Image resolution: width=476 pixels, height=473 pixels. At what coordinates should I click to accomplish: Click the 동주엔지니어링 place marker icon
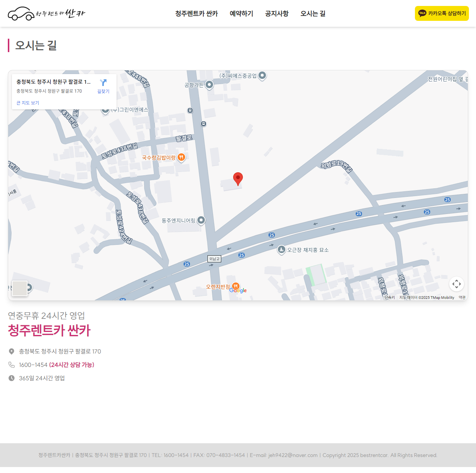click(201, 220)
